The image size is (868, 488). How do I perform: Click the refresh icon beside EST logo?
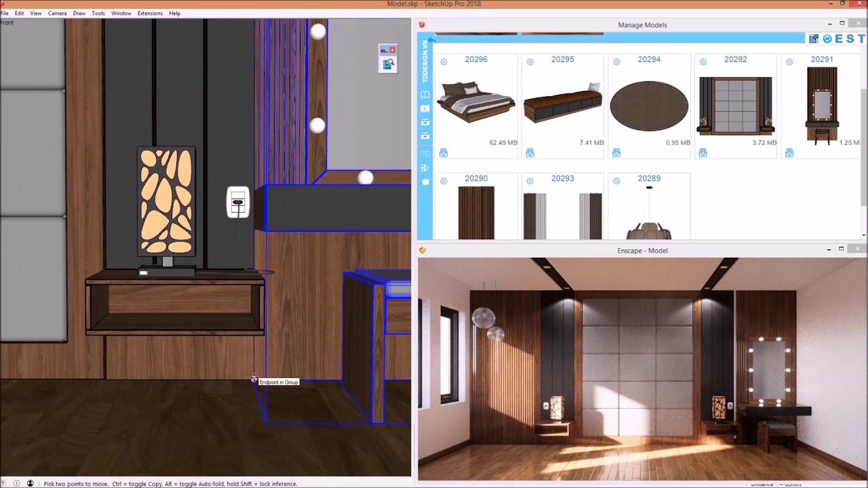pyautogui.click(x=827, y=39)
